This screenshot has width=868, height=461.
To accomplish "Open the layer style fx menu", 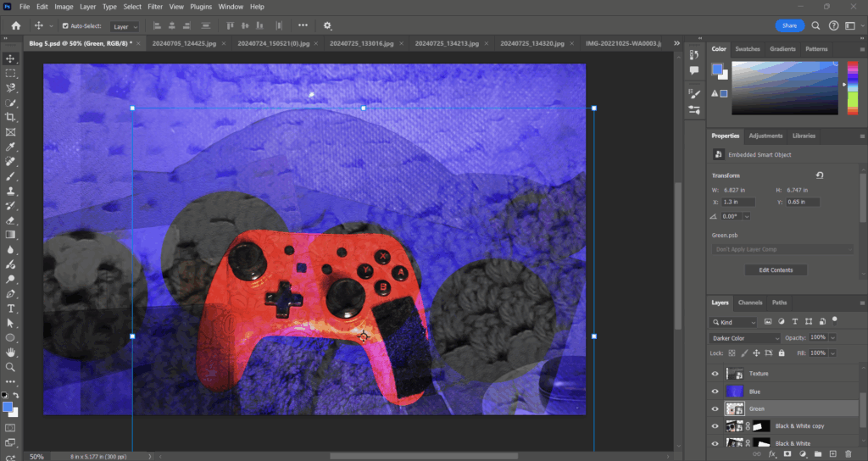I will click(x=771, y=455).
